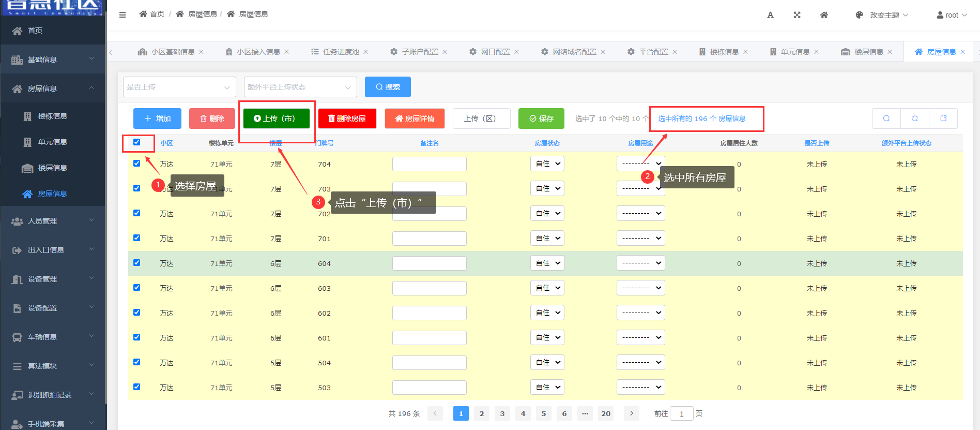
Task: Click the 备注名 input for room 602
Action: click(429, 313)
